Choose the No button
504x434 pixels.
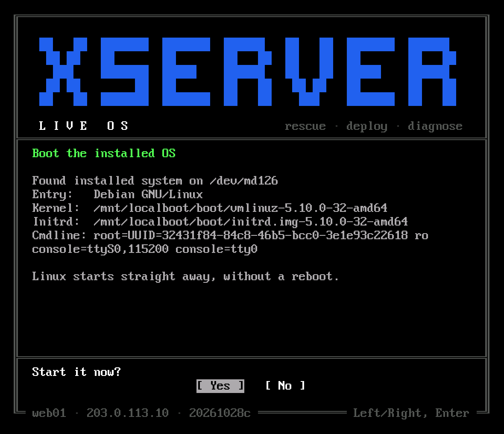(285, 386)
